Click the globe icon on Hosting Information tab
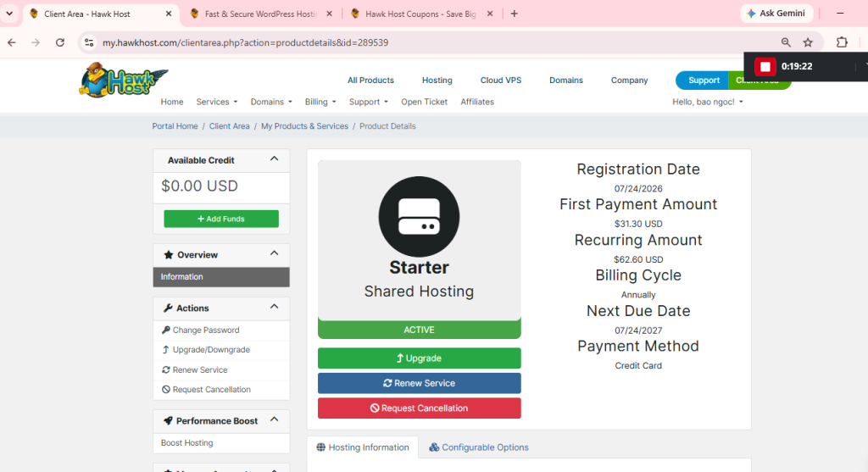This screenshot has width=868, height=472. coord(320,447)
